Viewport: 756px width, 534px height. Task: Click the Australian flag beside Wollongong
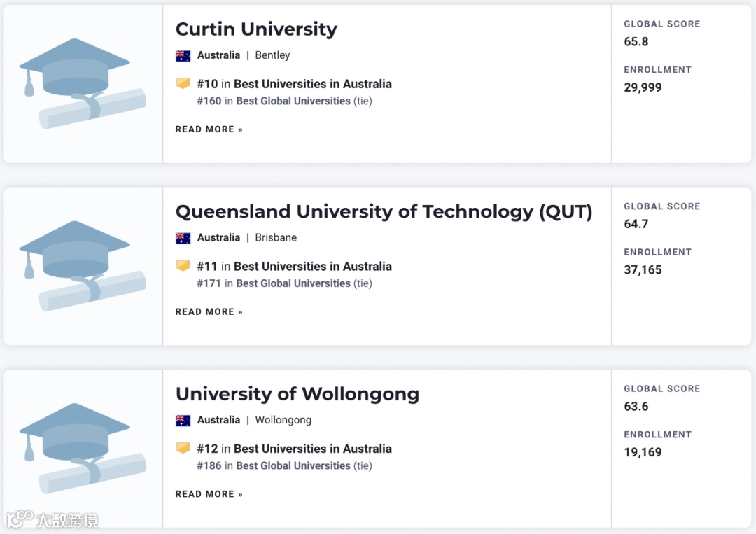(183, 421)
